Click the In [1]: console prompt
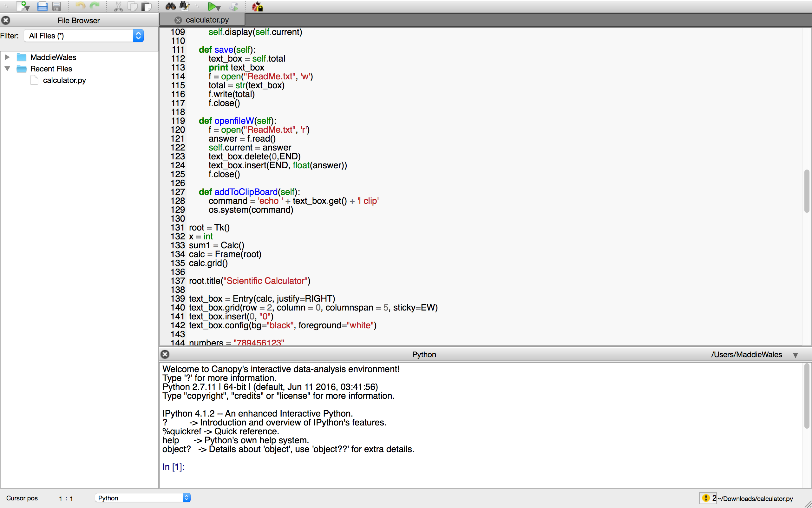 coord(174,467)
